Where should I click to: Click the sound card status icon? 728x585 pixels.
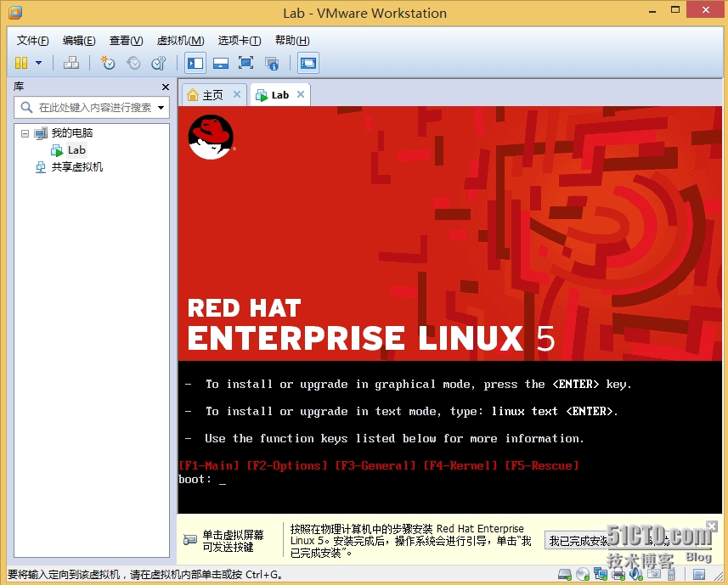636,575
